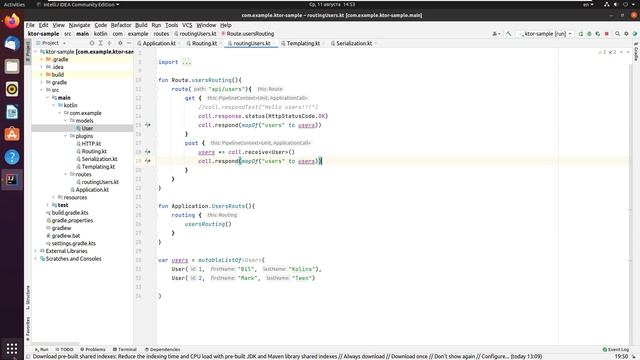Run with coverage icon in toolbar
Viewport: 640px width, 360px height.
(x=598, y=34)
